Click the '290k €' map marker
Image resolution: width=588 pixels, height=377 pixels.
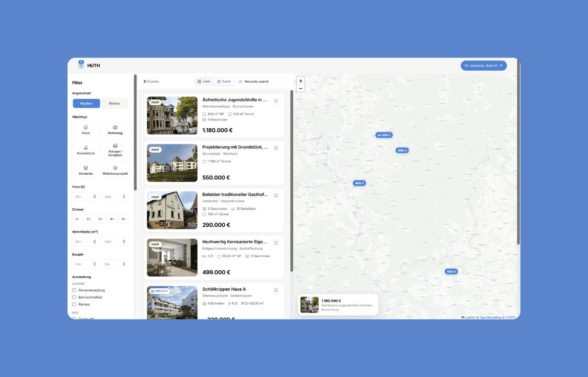[x=402, y=150]
